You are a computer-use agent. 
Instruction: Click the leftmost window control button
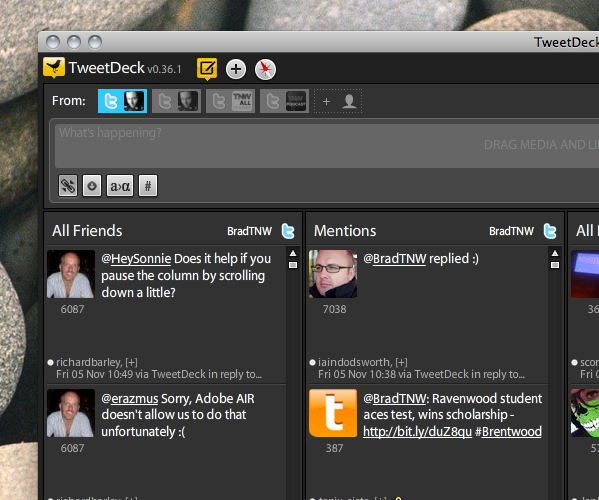[x=53, y=42]
